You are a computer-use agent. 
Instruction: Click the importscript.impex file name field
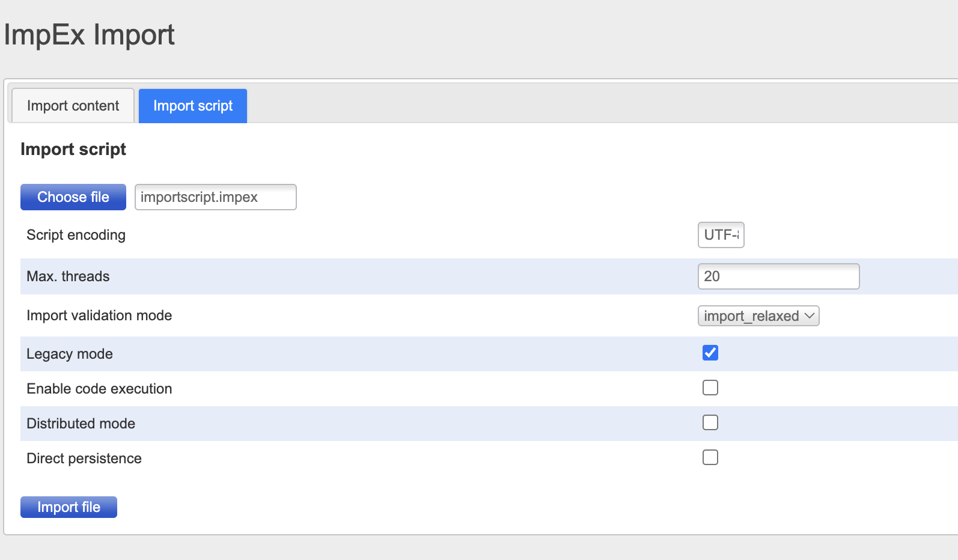pos(215,197)
